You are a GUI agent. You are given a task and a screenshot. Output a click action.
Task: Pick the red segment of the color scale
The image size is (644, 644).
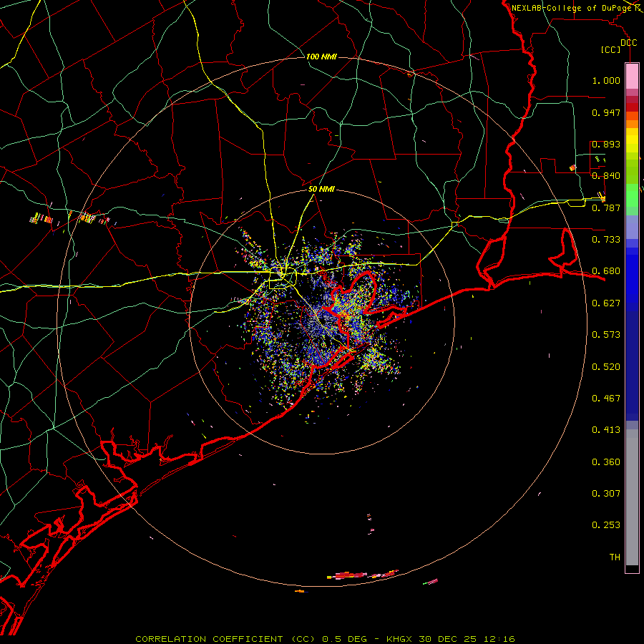tap(632, 107)
